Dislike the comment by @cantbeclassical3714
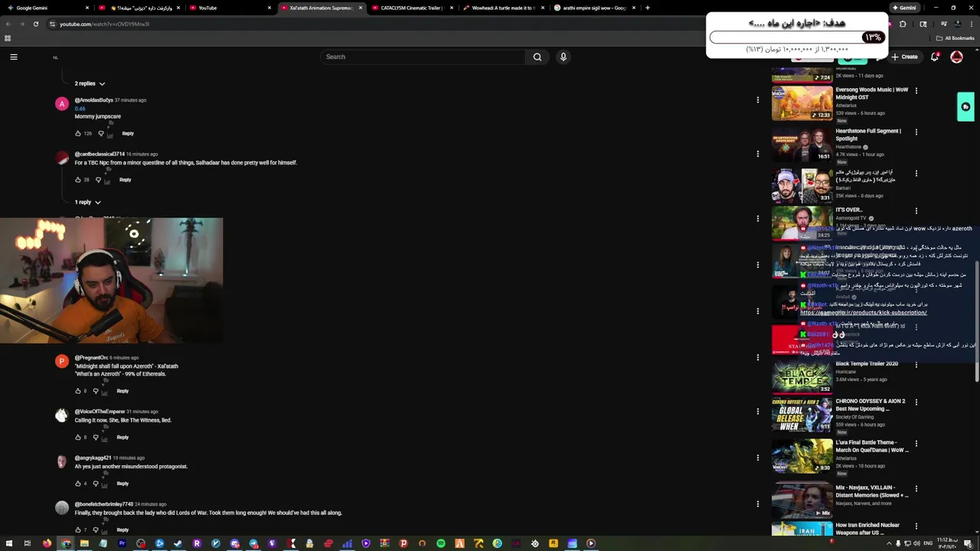Screen dimensions: 980x551 98,180
